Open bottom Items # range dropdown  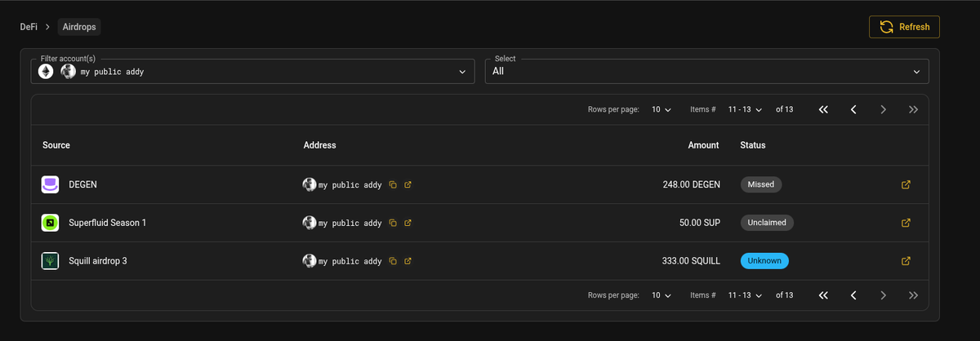tap(744, 295)
